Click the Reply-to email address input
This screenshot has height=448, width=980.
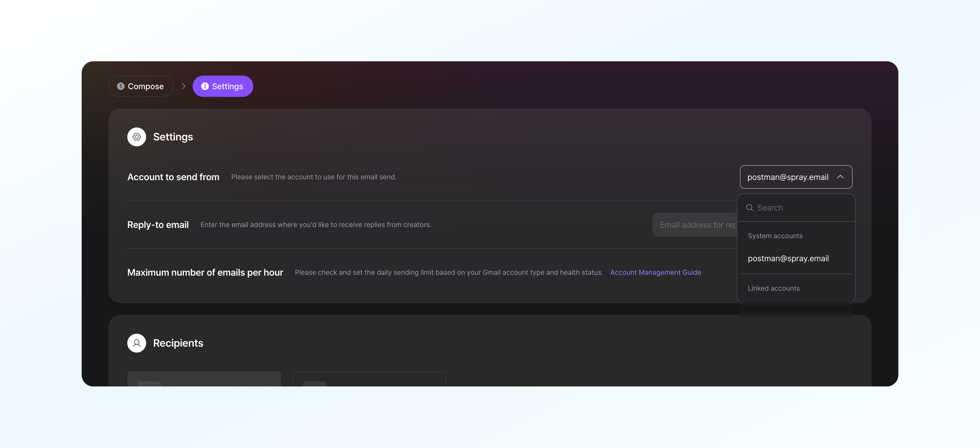pos(694,225)
